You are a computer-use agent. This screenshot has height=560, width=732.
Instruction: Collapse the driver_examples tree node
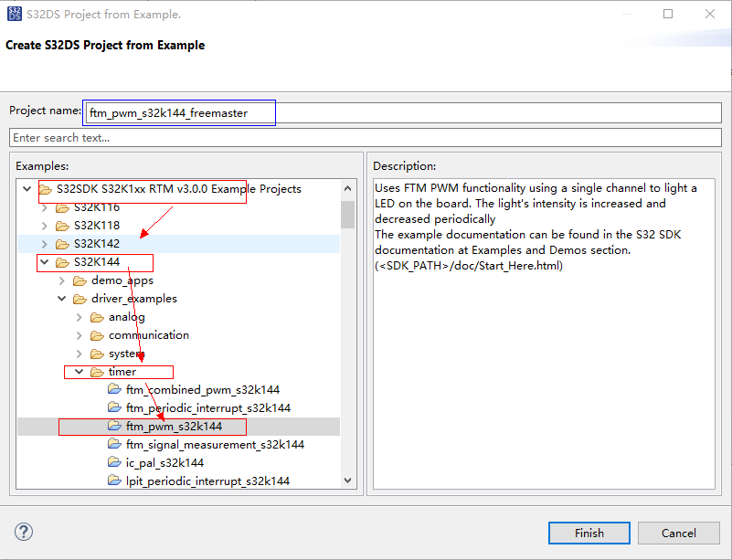61,298
